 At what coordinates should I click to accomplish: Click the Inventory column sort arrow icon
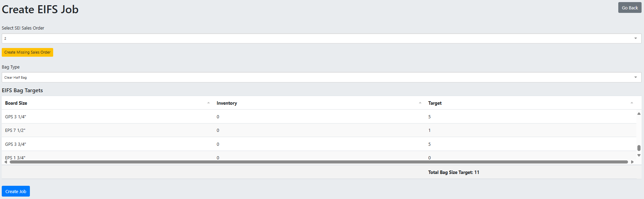(420, 103)
